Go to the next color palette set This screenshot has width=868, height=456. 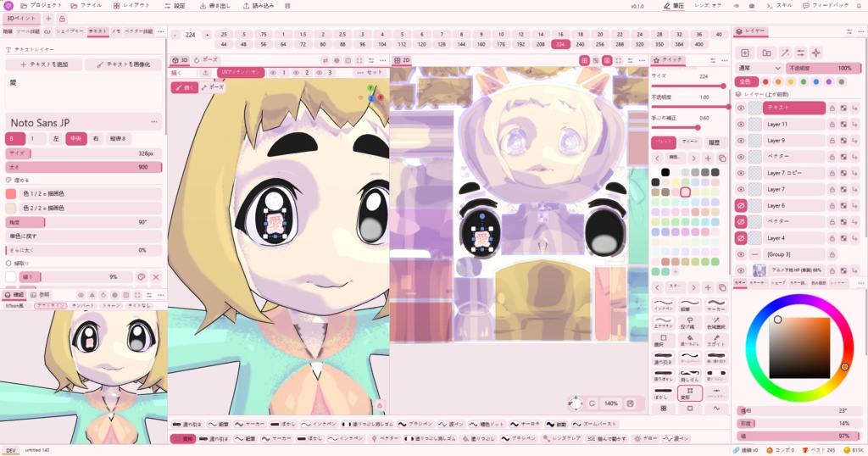693,158
